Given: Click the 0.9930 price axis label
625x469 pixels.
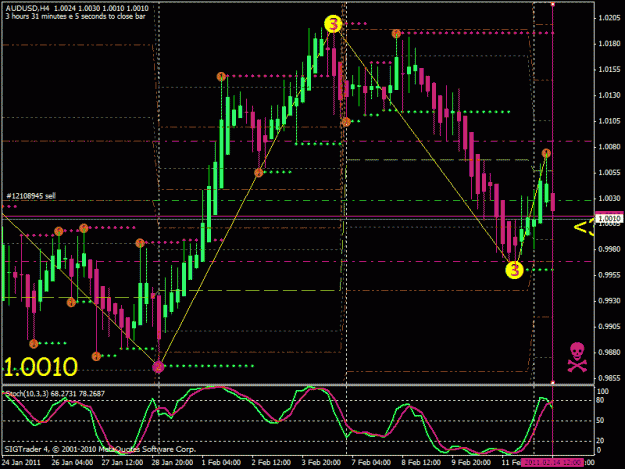Looking at the screenshot, I should click(x=609, y=300).
